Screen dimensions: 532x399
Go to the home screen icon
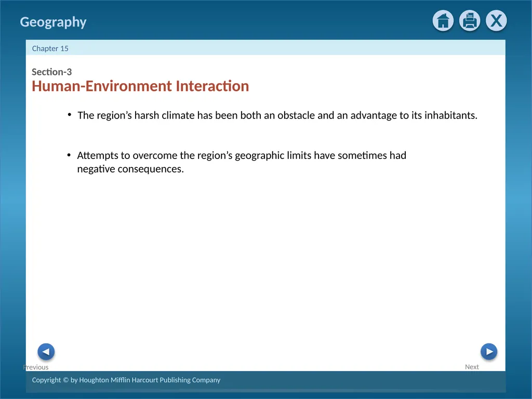click(x=443, y=21)
